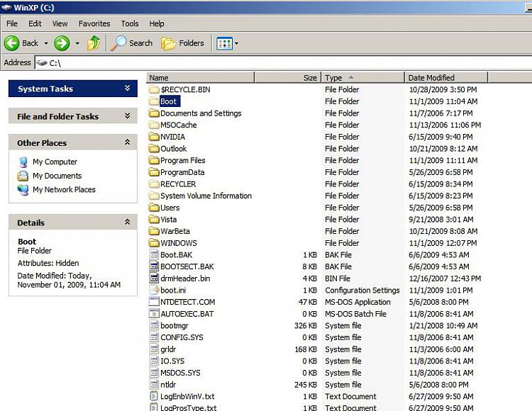This screenshot has width=532, height=411.
Task: Click the green Back arrow icon
Action: point(12,43)
